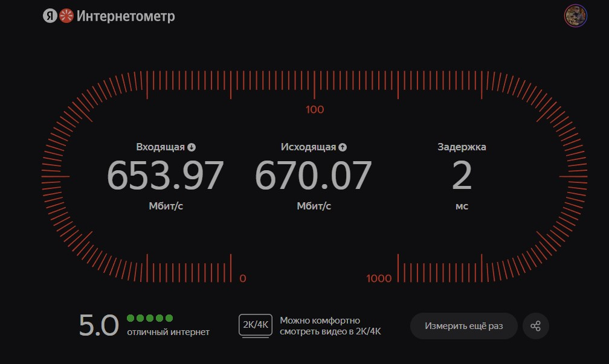Click the five green rating dots
This screenshot has width=609, height=364.
tap(150, 318)
